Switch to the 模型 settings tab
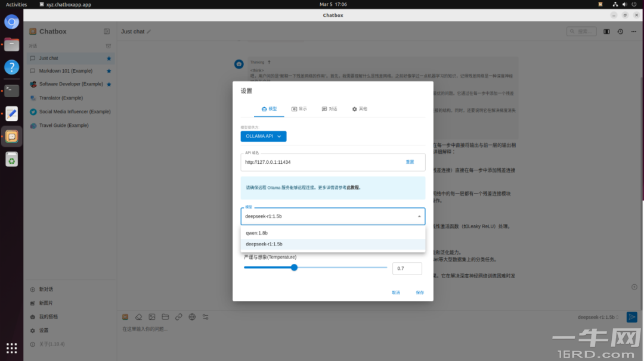 coord(269,108)
